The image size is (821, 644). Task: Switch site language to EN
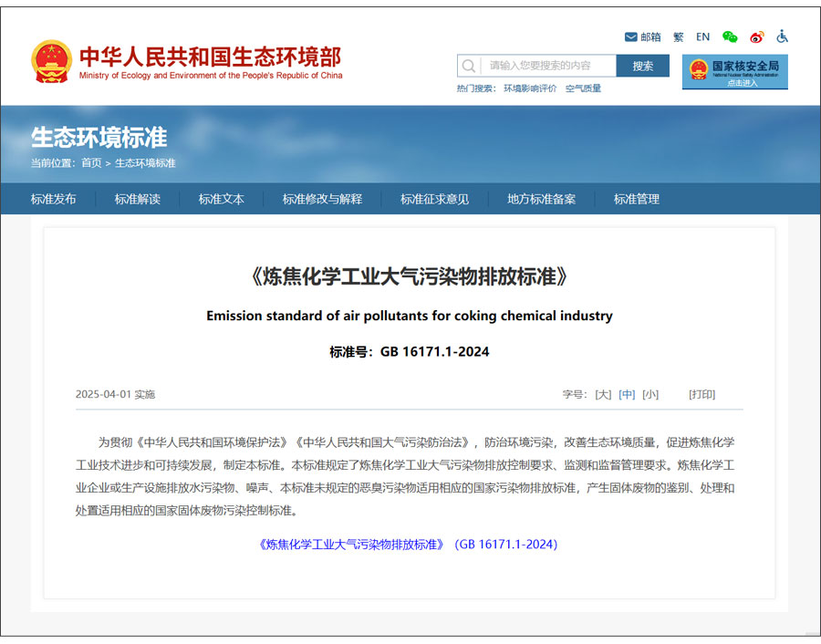click(702, 37)
